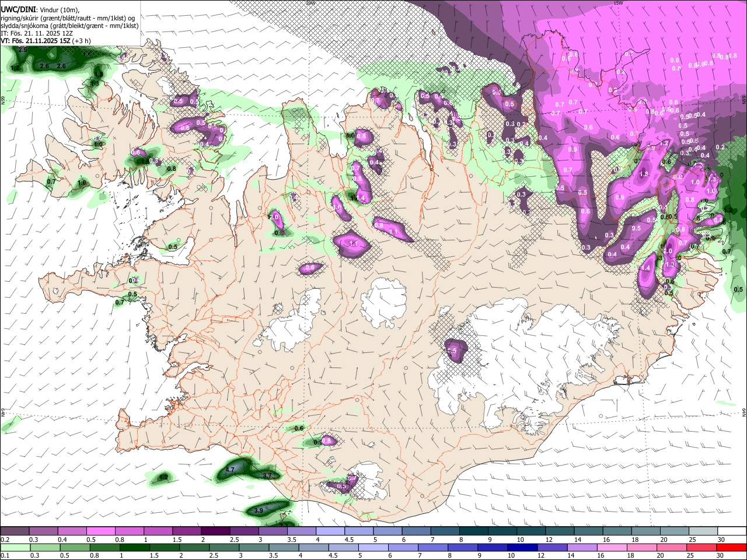Click the 0.2 label under the top legend row
The width and height of the screenshot is (747, 560).
coord(5,540)
